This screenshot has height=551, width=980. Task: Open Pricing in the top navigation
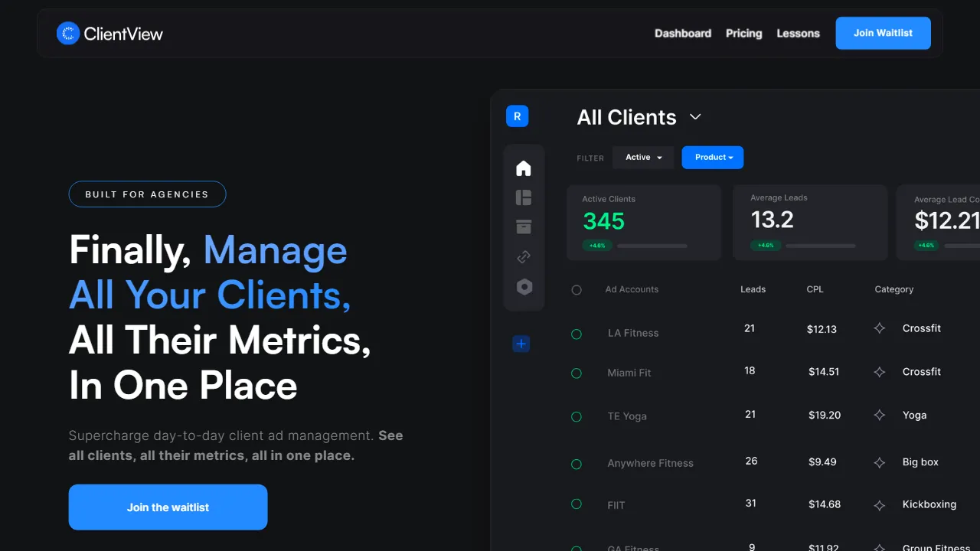pos(744,34)
